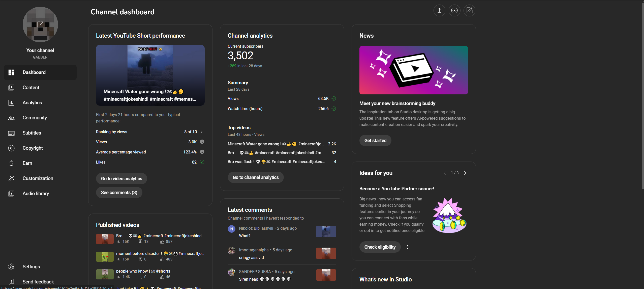Open video thumbnail beside SANDEEP SUBBA comment
The height and width of the screenshot is (289, 644).
[326, 275]
